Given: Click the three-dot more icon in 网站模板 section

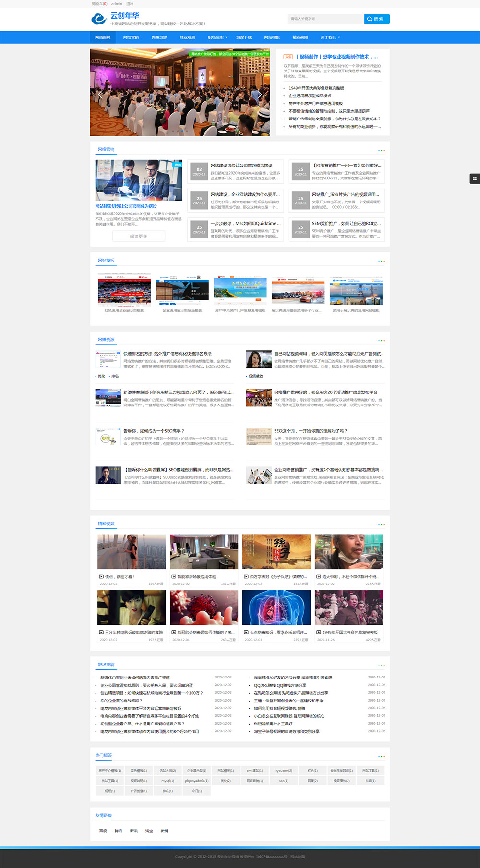Looking at the screenshot, I should tap(381, 262).
